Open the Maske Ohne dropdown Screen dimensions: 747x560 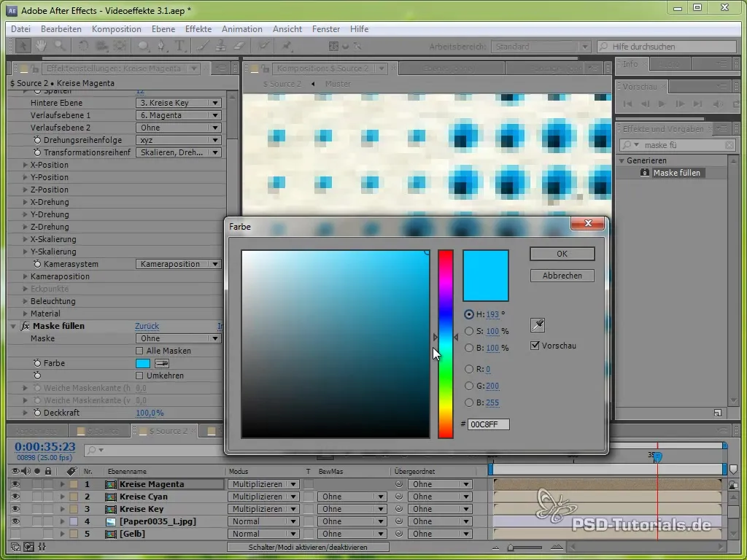[178, 338]
